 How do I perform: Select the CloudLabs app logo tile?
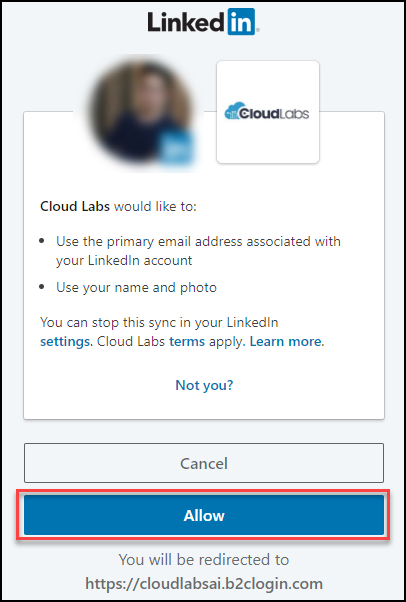coord(268,112)
